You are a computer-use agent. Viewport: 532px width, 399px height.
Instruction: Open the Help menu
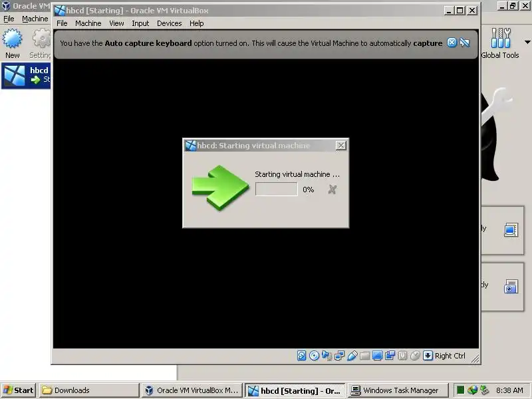196,23
